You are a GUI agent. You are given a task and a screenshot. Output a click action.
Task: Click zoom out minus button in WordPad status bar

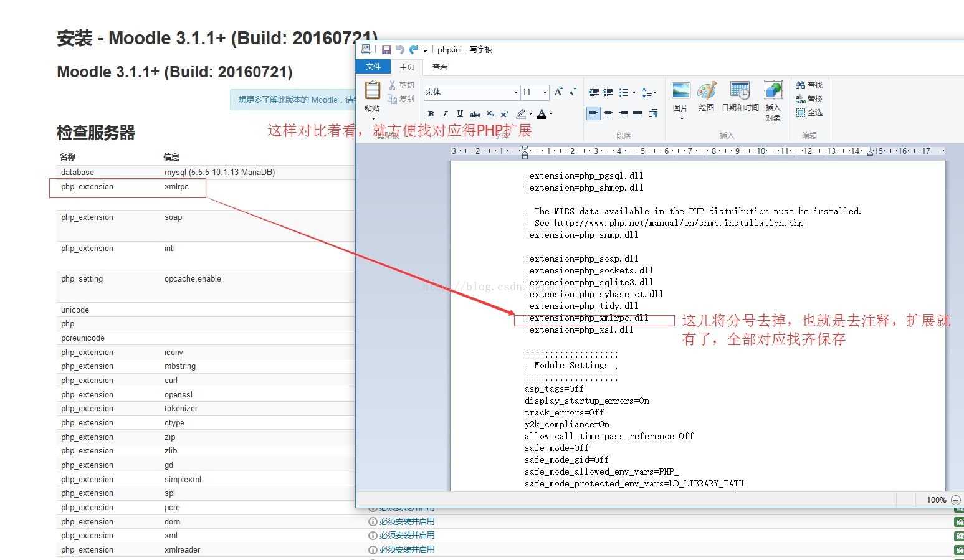click(x=956, y=500)
